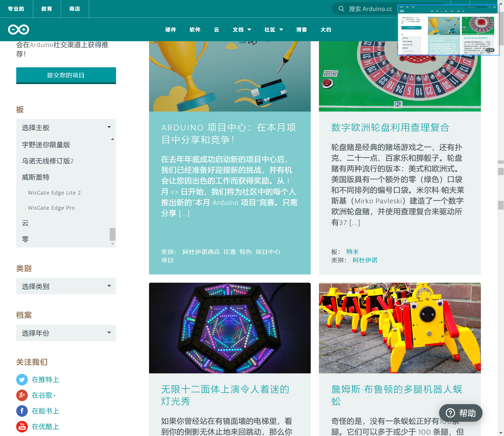
Task: Open the Google+ icon
Action: coord(22,395)
